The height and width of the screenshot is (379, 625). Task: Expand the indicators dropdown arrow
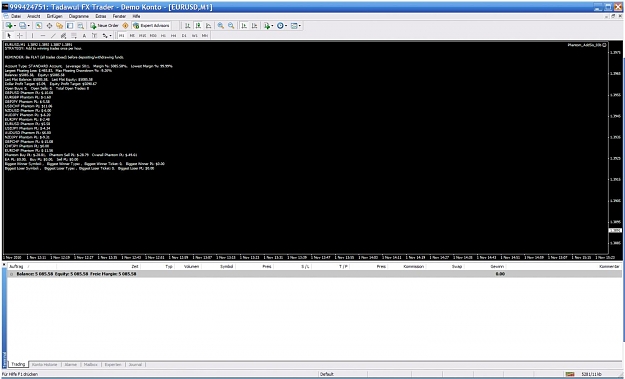point(272,26)
